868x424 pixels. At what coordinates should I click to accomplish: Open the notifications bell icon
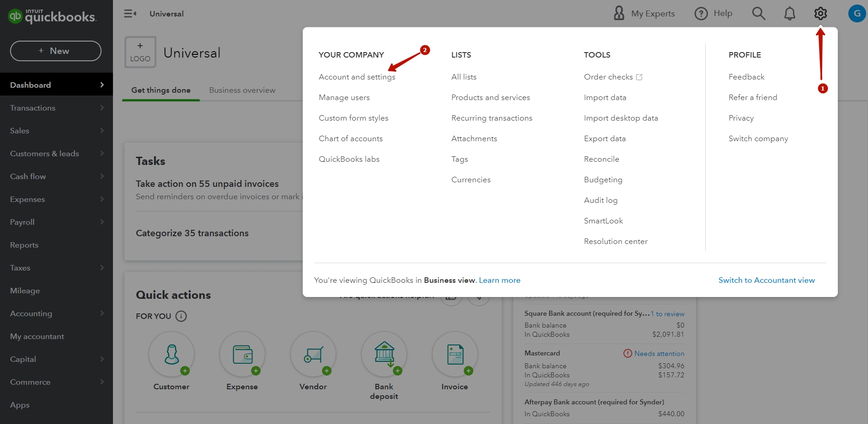point(790,14)
